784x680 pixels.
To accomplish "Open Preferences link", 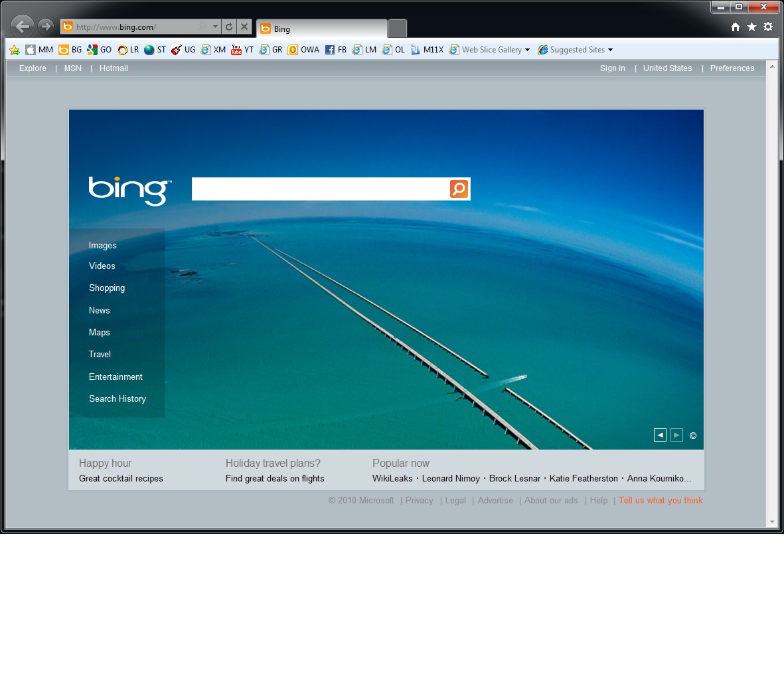I will [732, 68].
